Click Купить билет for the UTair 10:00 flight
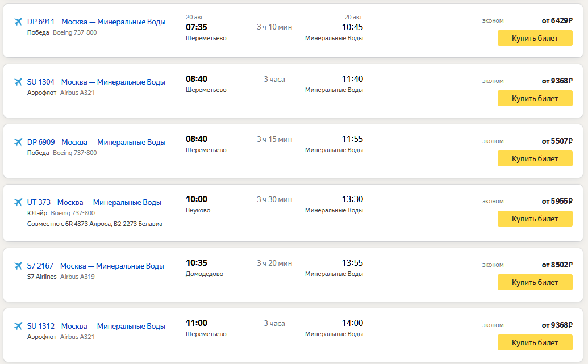The image size is (588, 364). click(535, 219)
